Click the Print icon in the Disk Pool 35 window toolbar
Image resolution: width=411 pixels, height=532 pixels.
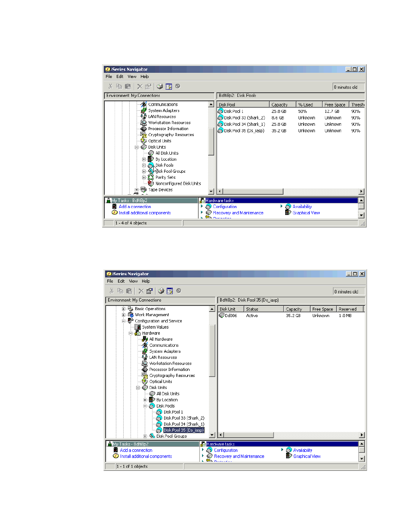tap(161, 291)
